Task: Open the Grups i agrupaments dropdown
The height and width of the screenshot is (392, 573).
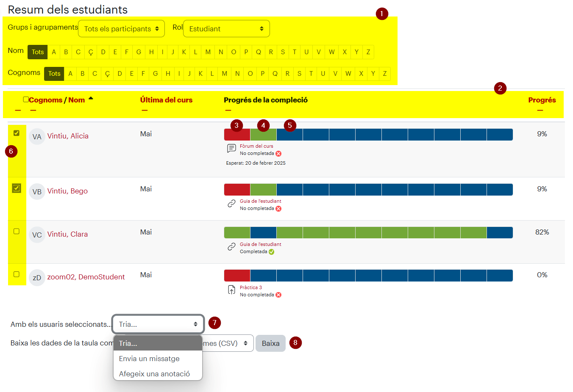Action: (122, 29)
